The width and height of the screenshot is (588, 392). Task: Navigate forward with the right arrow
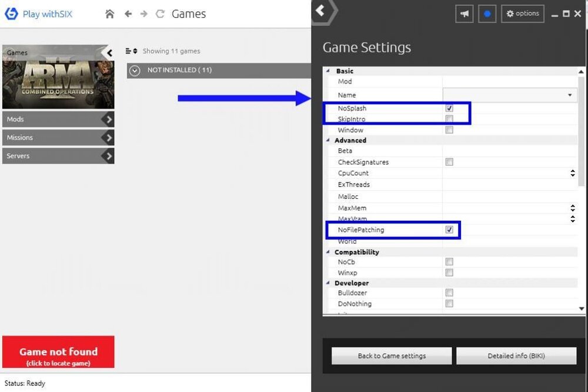[143, 14]
